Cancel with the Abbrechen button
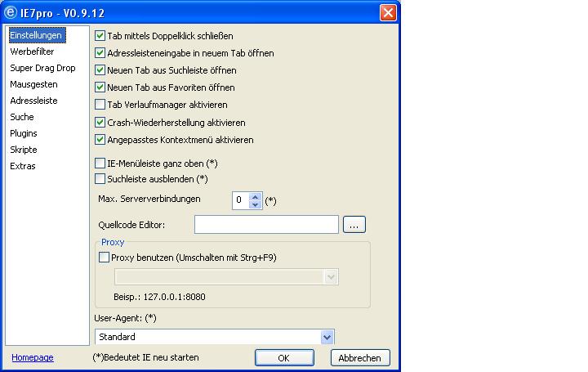 coord(360,358)
